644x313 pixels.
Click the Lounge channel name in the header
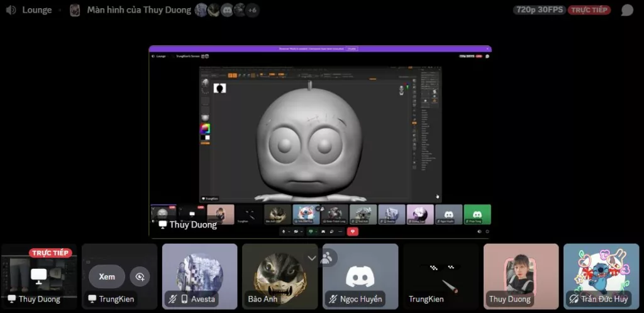pos(37,10)
